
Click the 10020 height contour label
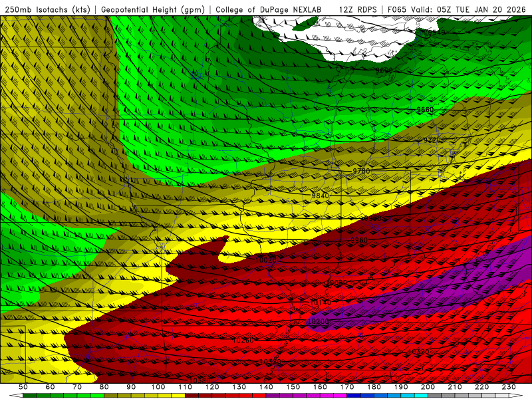tap(265, 260)
